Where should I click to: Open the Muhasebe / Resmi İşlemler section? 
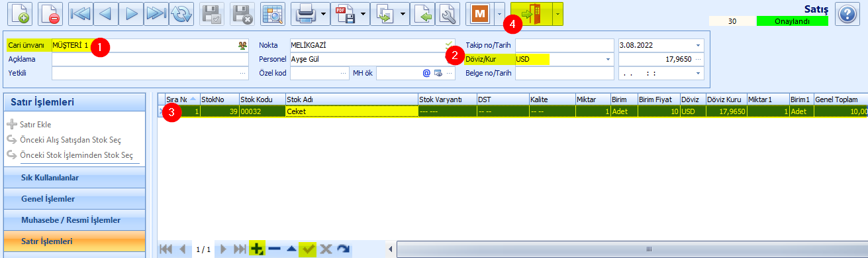click(x=74, y=220)
